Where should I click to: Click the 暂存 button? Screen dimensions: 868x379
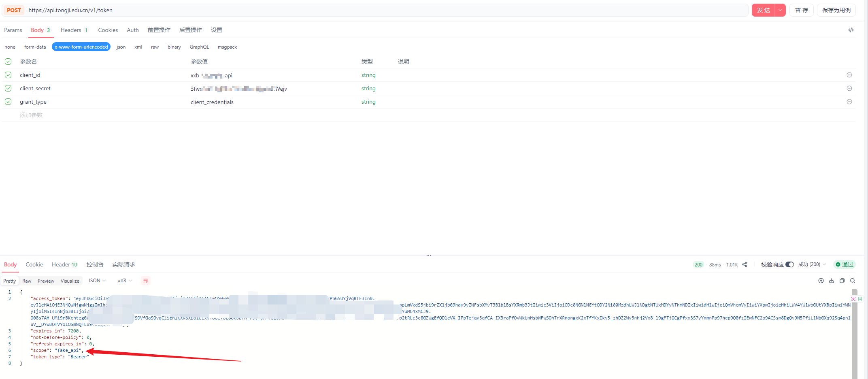point(801,10)
